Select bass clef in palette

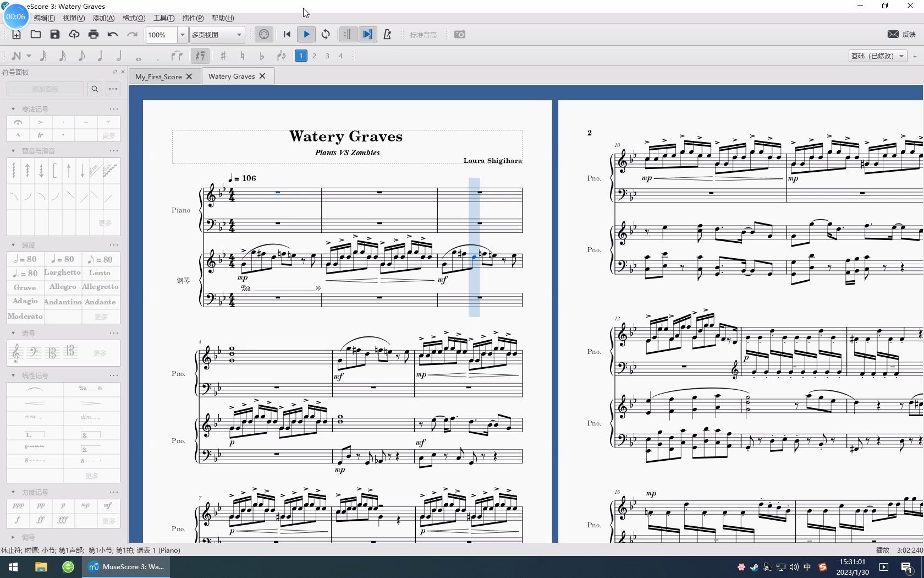pos(34,352)
